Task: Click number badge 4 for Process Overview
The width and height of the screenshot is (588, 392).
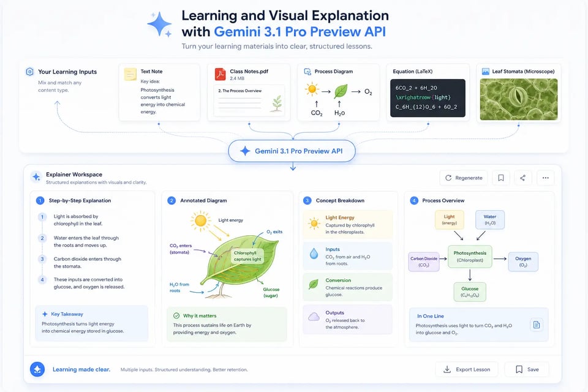Action: pyautogui.click(x=414, y=201)
